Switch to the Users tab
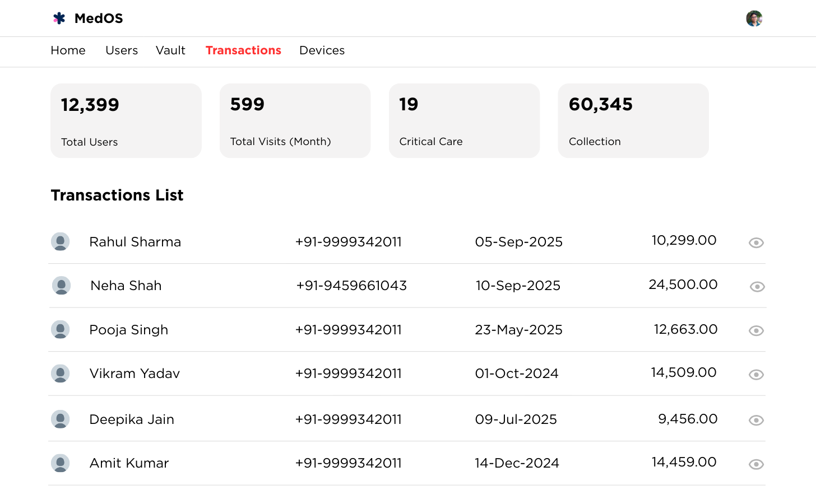The height and width of the screenshot is (504, 816). (122, 50)
